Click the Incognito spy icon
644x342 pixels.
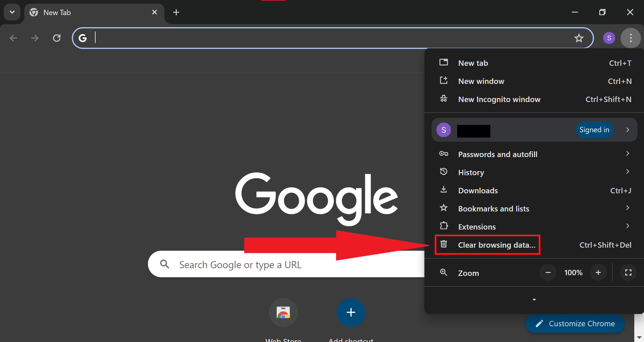(444, 99)
